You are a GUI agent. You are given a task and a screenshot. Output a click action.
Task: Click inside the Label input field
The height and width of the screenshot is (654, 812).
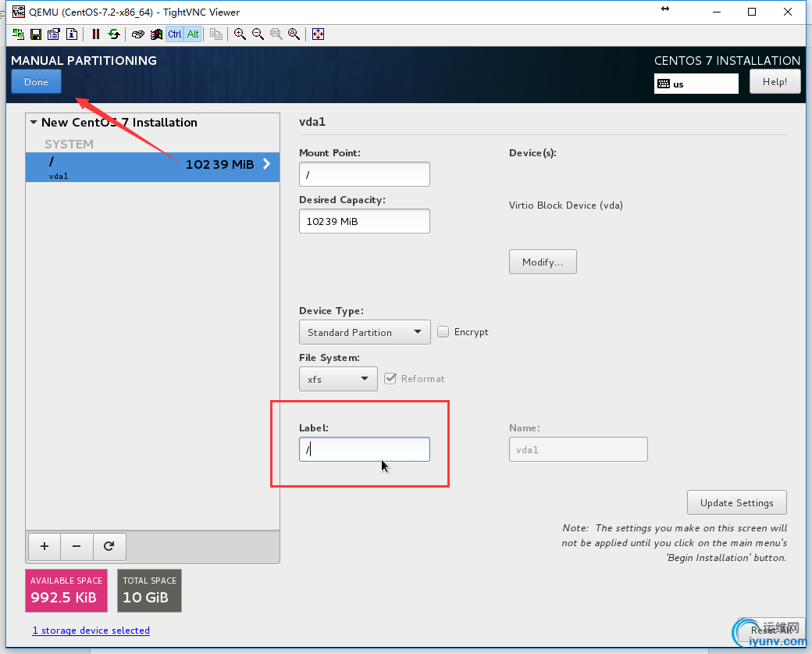click(x=365, y=449)
